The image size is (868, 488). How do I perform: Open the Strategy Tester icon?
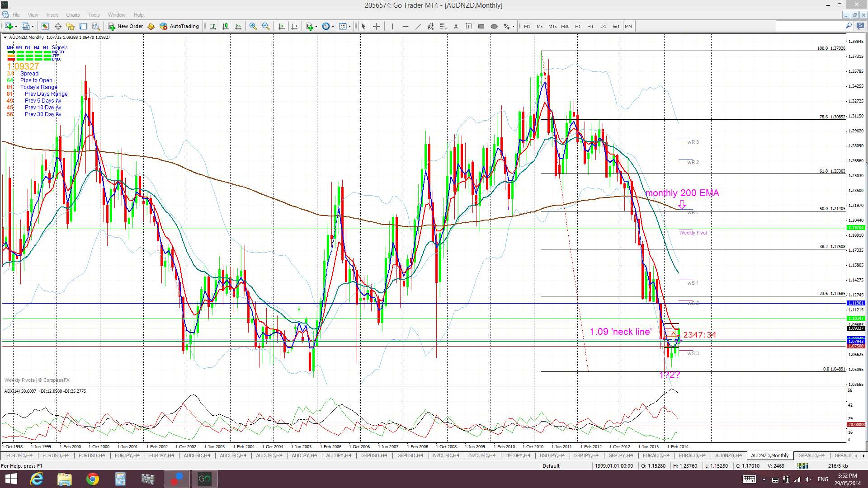tap(96, 26)
